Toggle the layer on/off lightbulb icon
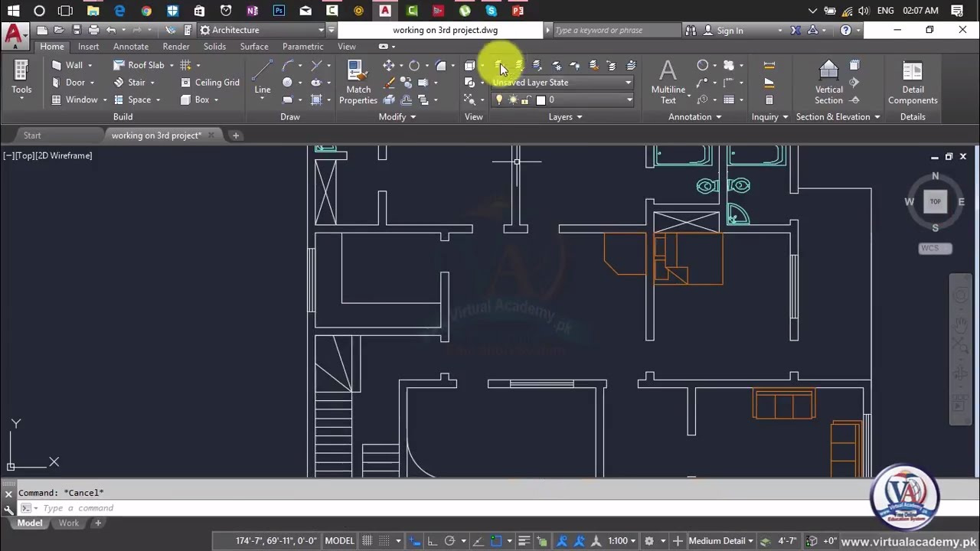 [499, 100]
